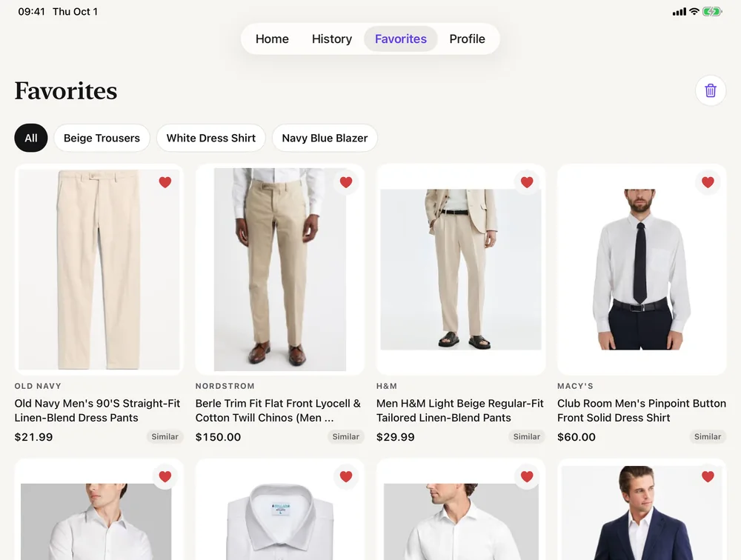Go to the Profile tab

(x=467, y=39)
